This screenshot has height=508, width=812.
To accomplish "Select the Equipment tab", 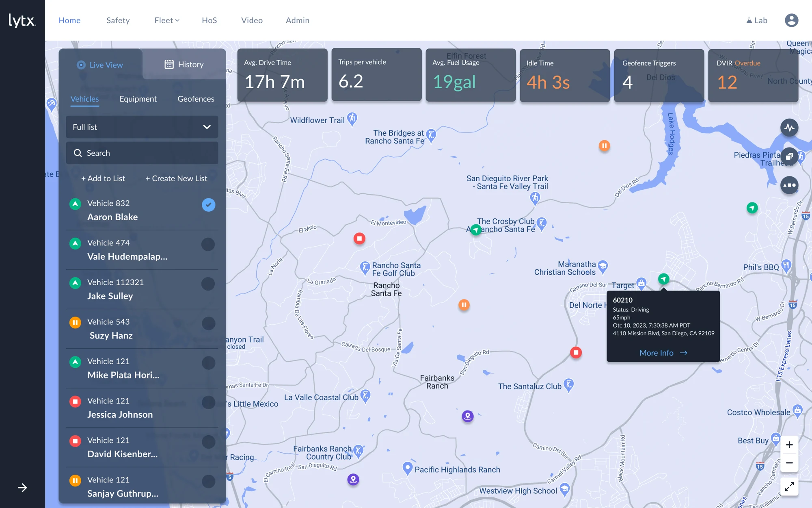I will click(x=138, y=99).
